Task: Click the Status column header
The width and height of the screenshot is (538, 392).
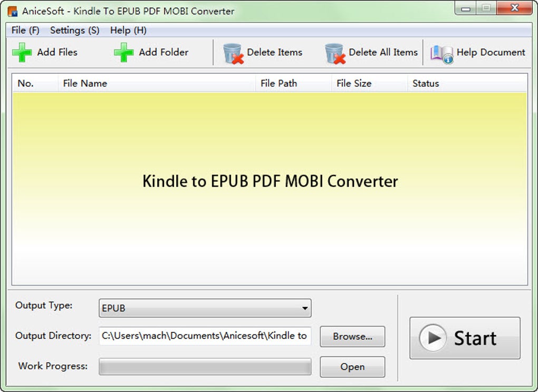Action: click(467, 83)
